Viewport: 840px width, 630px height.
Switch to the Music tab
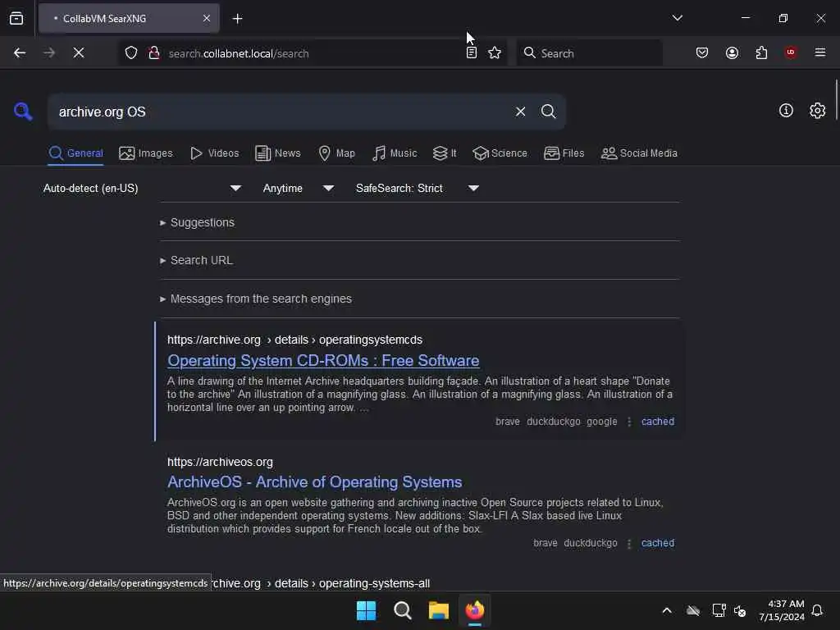click(x=395, y=153)
